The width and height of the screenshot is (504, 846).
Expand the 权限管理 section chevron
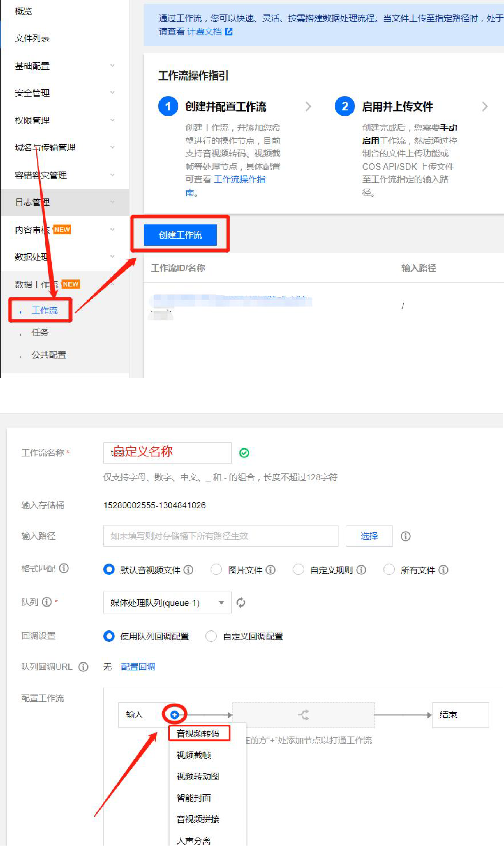pos(113,120)
